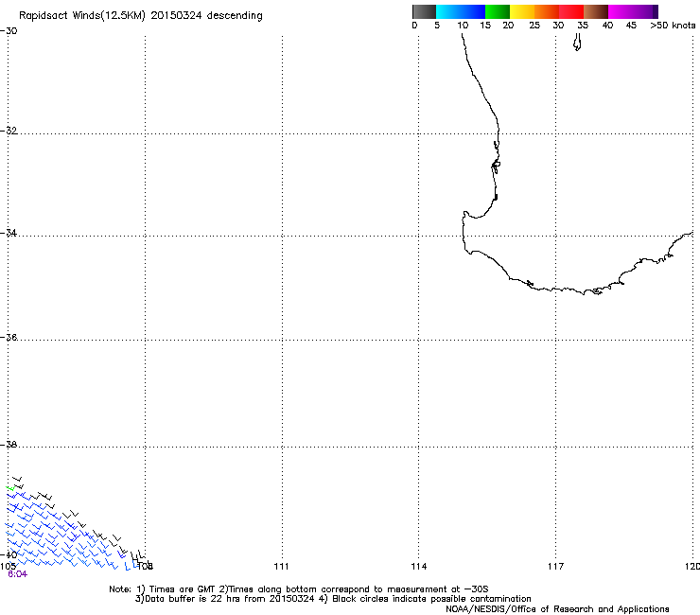Click the '45' legend scale label
This screenshot has width=700, height=615.
click(631, 26)
